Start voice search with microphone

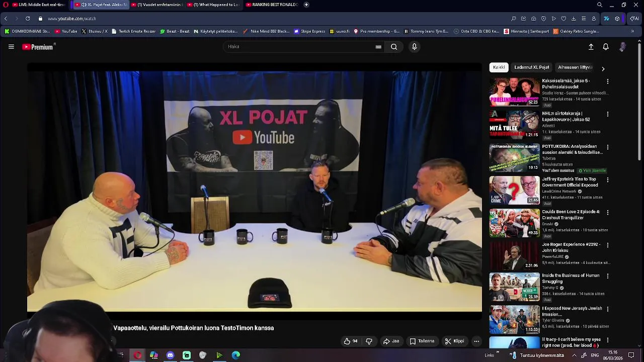pos(414,47)
